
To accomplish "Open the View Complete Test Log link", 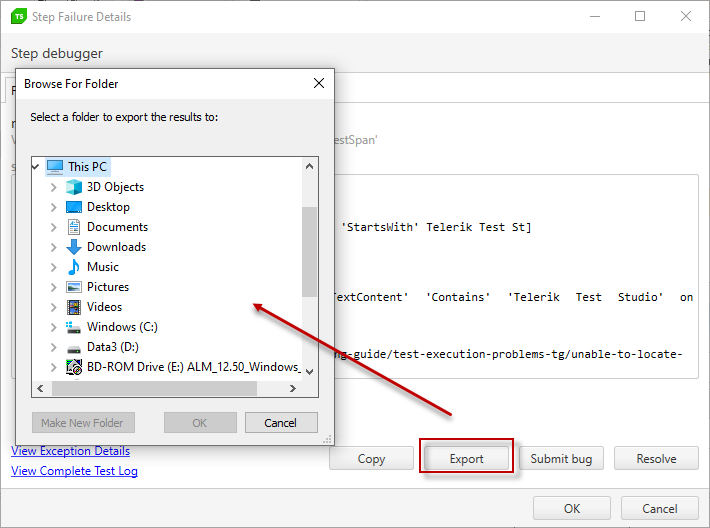I will 74,471.
